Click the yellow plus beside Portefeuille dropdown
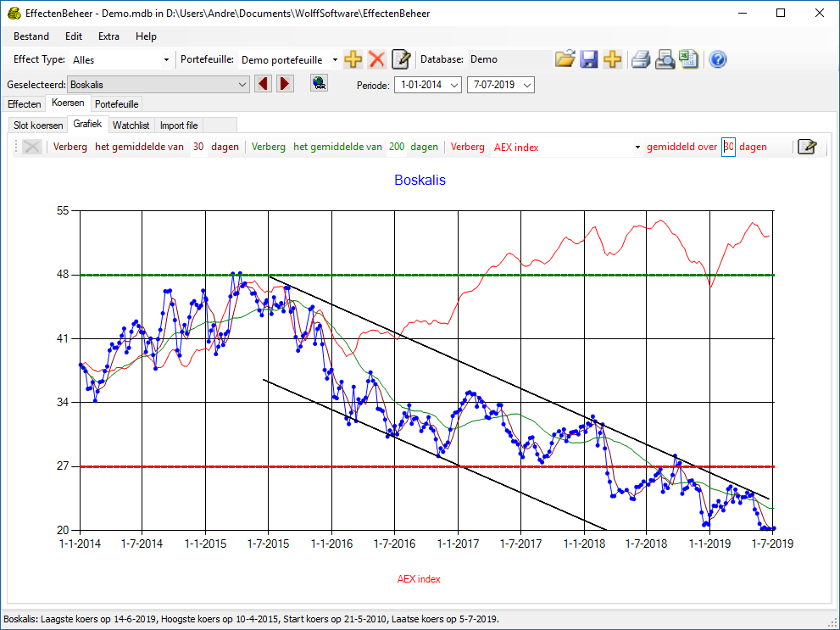 353,59
